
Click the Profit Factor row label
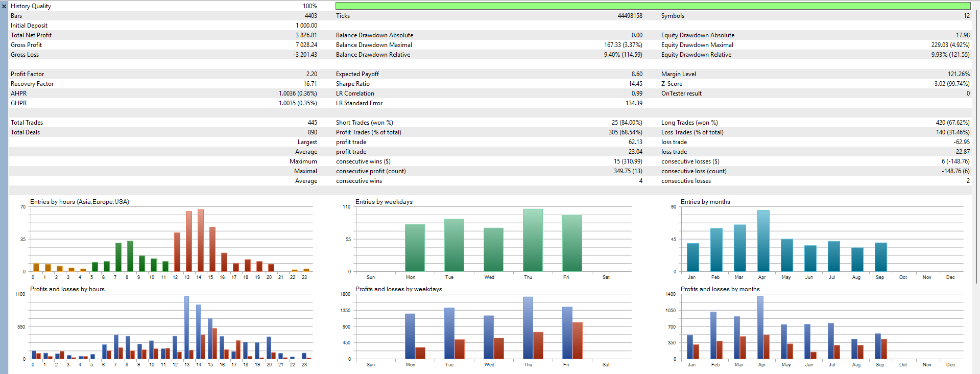pyautogui.click(x=28, y=74)
